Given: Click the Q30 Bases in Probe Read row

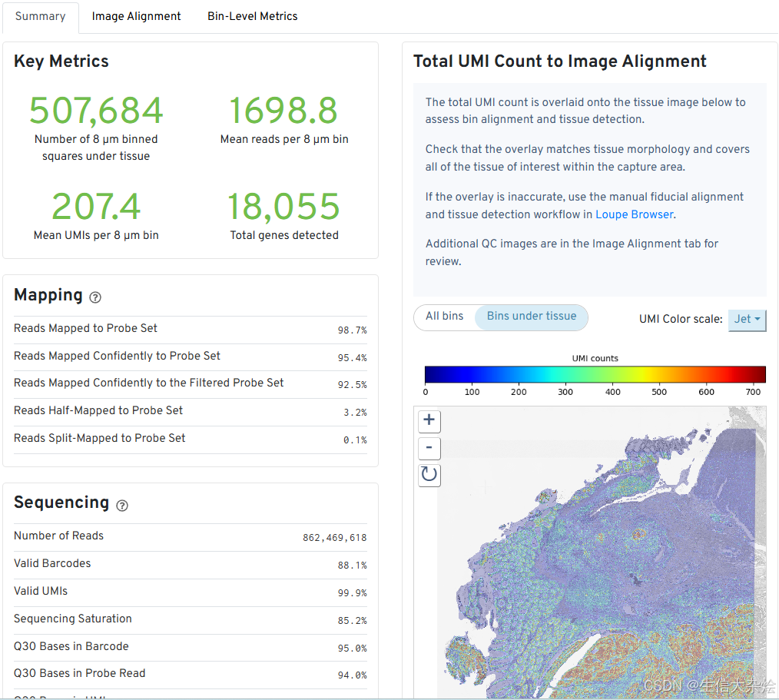Looking at the screenshot, I should tap(191, 675).
